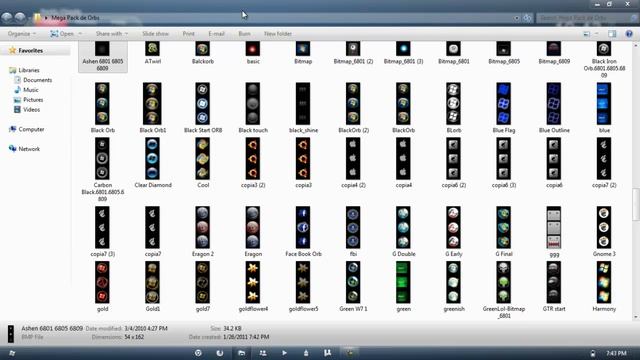
Task: Select the Black Start ORB icon
Action: pyautogui.click(x=202, y=104)
